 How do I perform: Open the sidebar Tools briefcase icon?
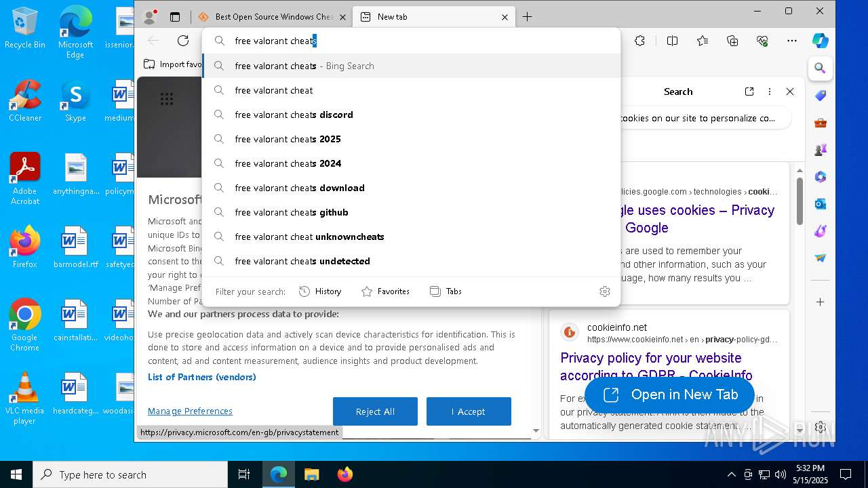[x=821, y=123]
